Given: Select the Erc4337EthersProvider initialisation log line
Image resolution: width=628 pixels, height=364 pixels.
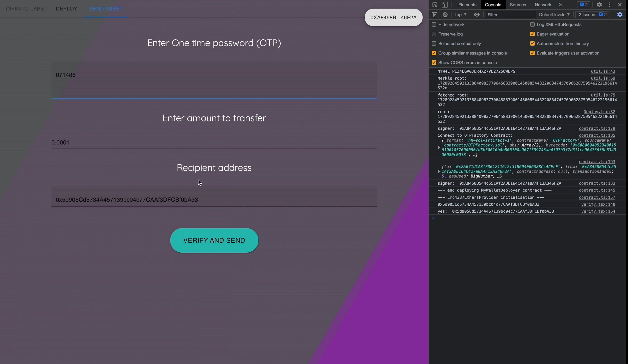Looking at the screenshot, I should [x=491, y=197].
